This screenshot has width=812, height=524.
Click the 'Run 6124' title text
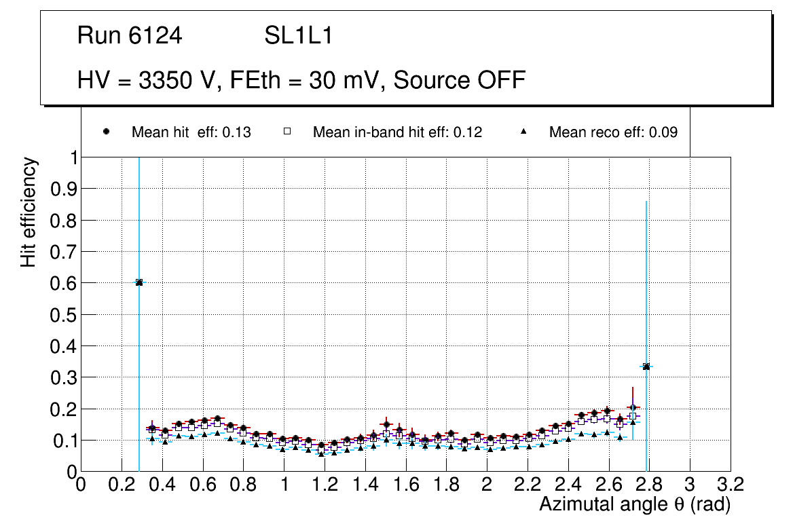[x=130, y=36]
